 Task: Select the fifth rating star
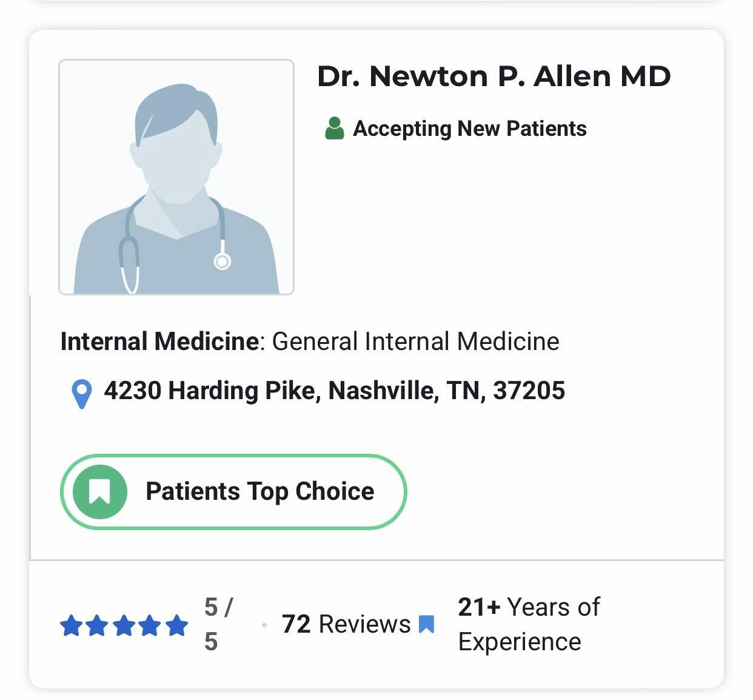[x=176, y=625]
